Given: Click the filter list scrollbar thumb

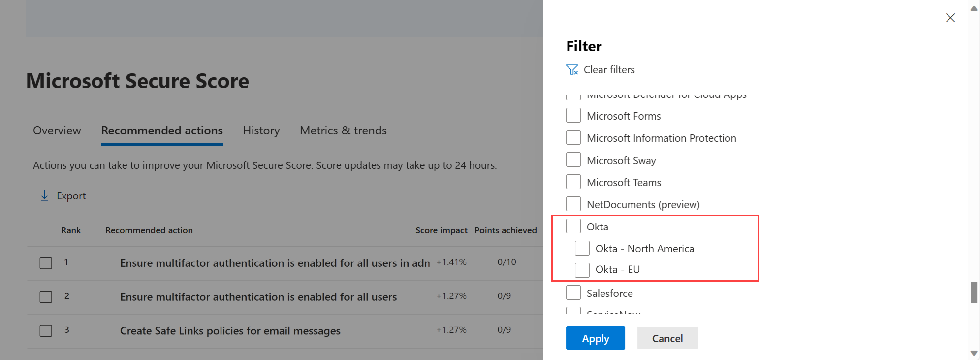Looking at the screenshot, I should pyautogui.click(x=973, y=292).
